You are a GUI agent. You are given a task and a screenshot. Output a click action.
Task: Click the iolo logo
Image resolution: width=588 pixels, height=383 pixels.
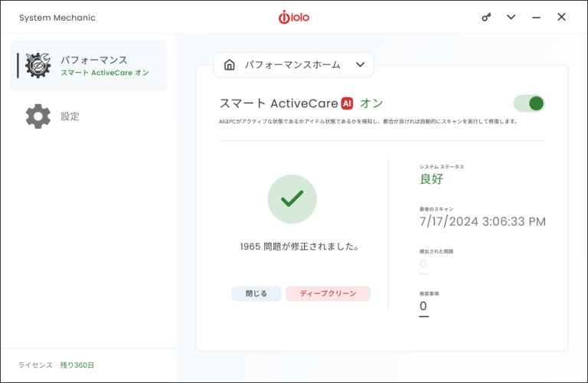294,18
